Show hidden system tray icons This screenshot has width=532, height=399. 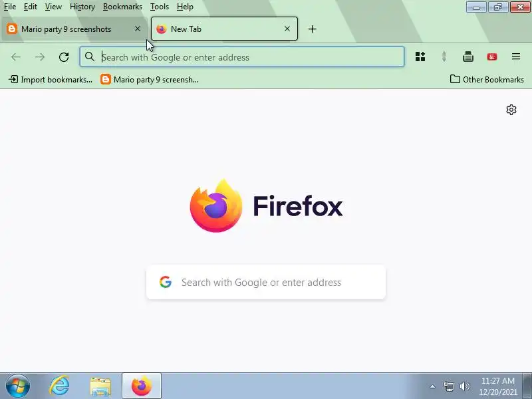click(433, 386)
